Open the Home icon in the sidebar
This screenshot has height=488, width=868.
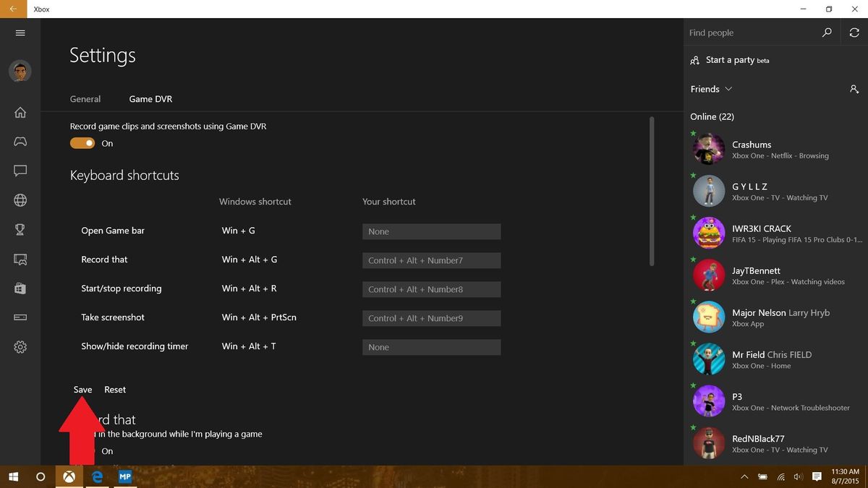20,112
